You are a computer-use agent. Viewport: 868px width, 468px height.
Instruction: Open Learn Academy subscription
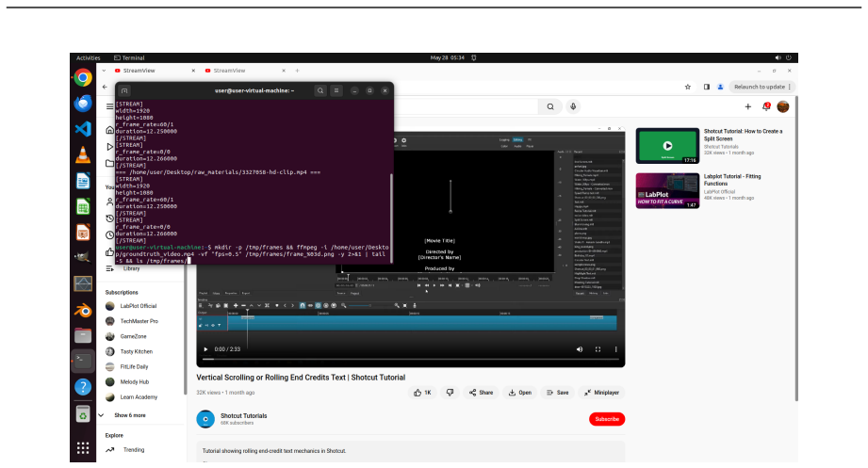[139, 397]
